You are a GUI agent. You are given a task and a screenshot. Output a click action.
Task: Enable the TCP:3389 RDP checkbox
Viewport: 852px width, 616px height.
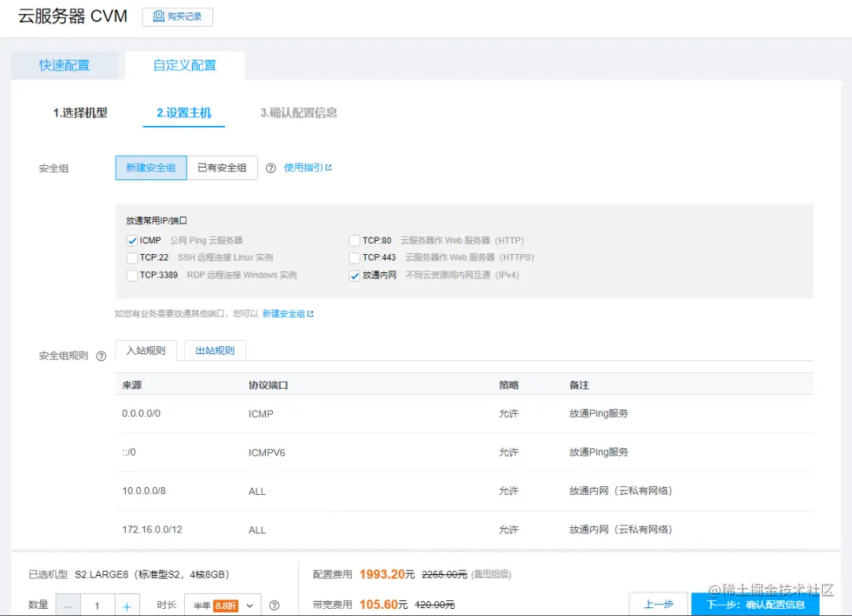(x=132, y=275)
